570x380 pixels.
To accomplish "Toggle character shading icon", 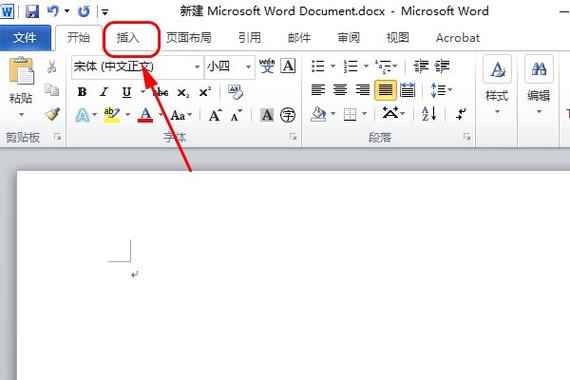I will [x=267, y=116].
